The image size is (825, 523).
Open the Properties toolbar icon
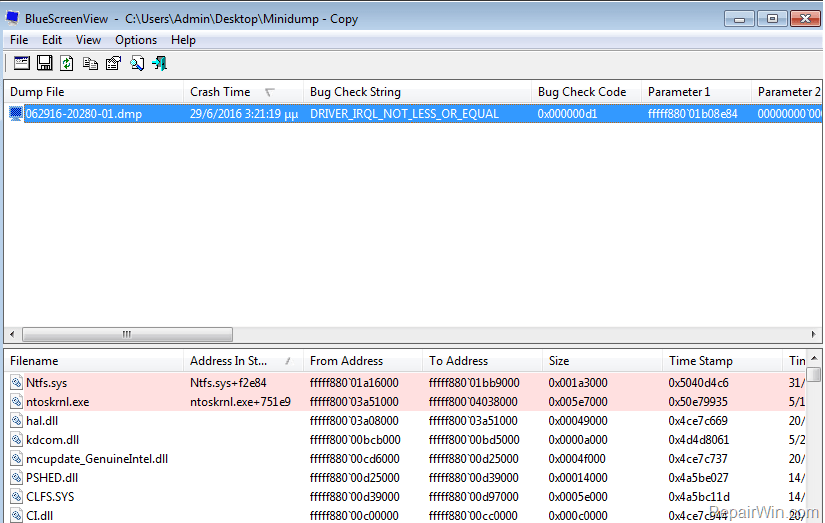(113, 63)
